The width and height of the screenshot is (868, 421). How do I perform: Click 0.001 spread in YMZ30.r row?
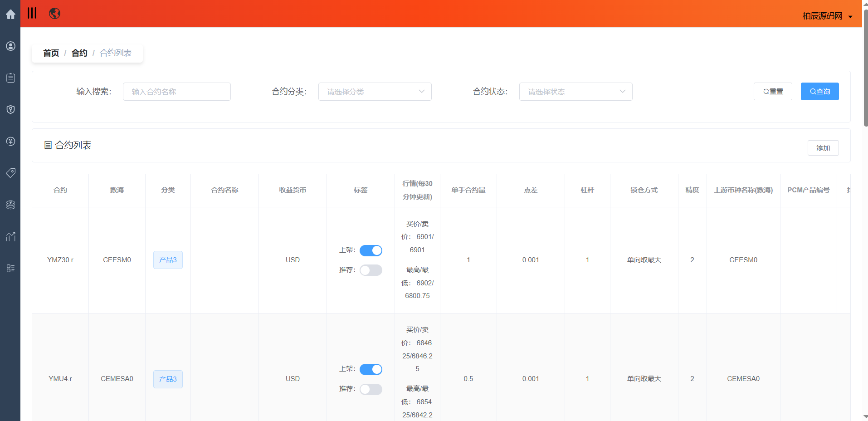[x=531, y=260]
